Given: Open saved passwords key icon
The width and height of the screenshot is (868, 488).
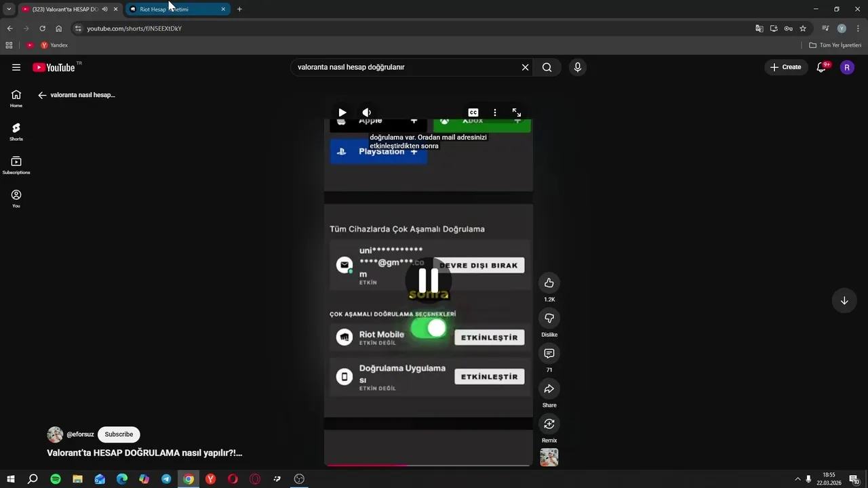Looking at the screenshot, I should [788, 28].
